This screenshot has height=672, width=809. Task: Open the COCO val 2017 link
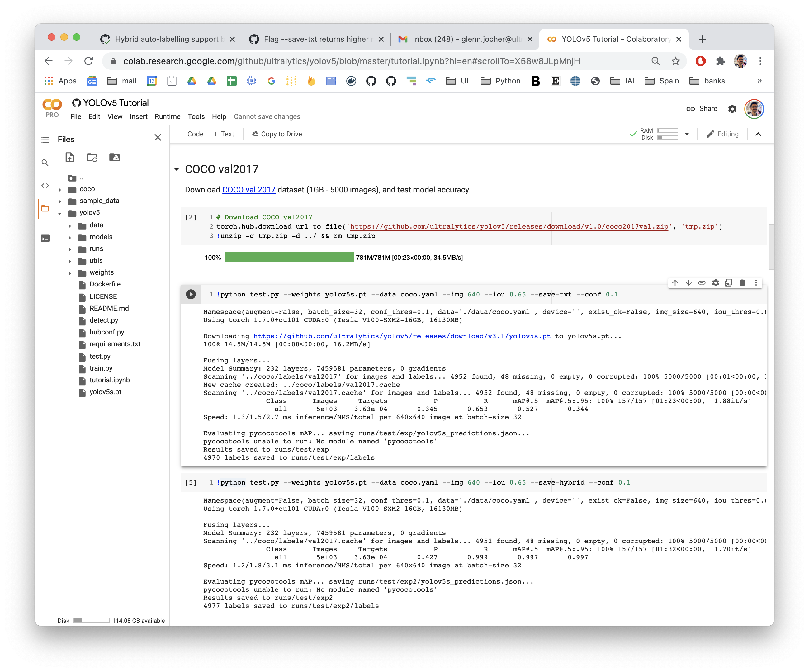(249, 190)
